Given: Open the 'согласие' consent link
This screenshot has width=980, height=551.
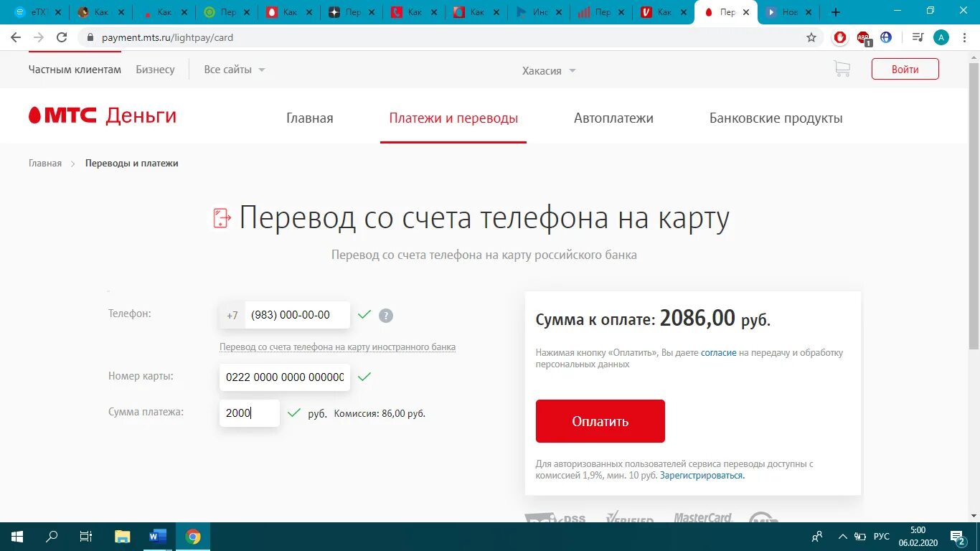Looking at the screenshot, I should click(719, 352).
